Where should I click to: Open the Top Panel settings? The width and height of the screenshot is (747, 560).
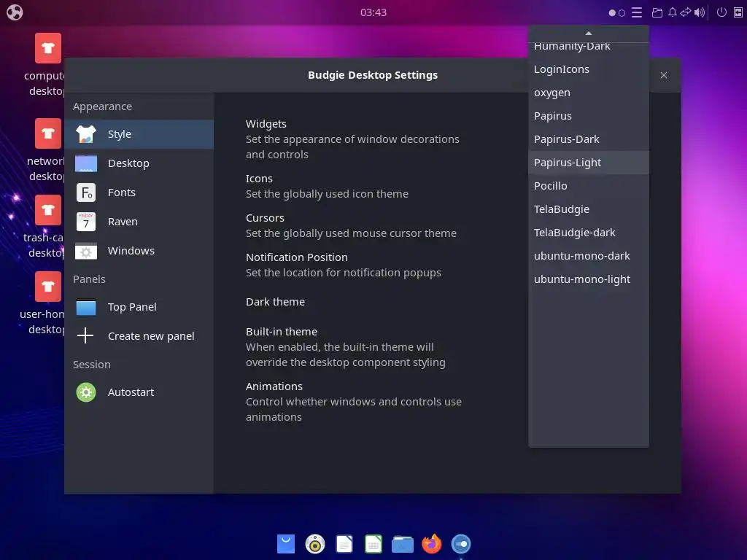(139, 307)
